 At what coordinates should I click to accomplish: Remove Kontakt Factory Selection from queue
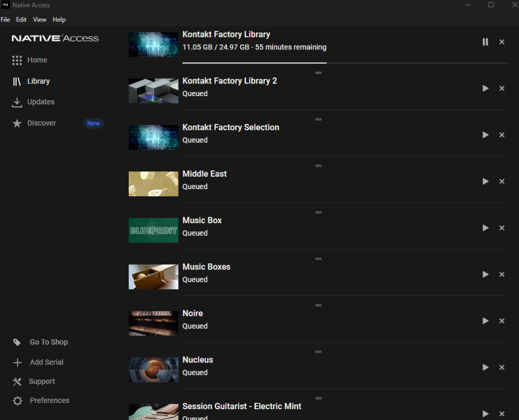click(502, 135)
